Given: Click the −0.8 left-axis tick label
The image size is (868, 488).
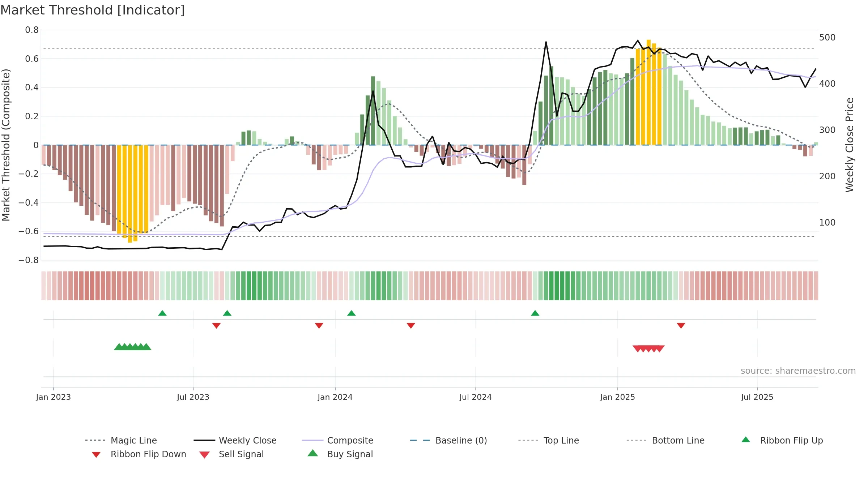Looking at the screenshot, I should click(29, 260).
